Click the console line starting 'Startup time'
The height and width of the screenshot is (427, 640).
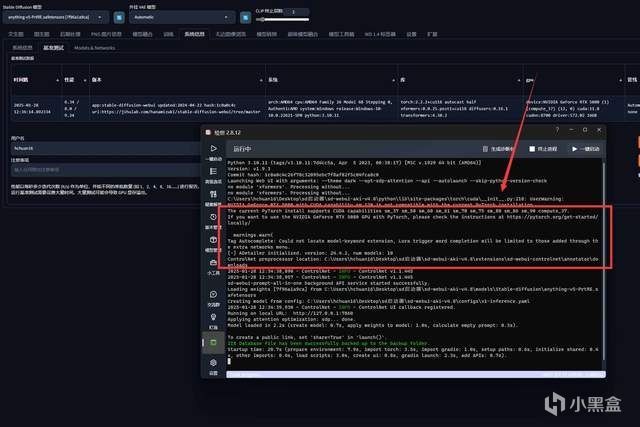coord(413,352)
